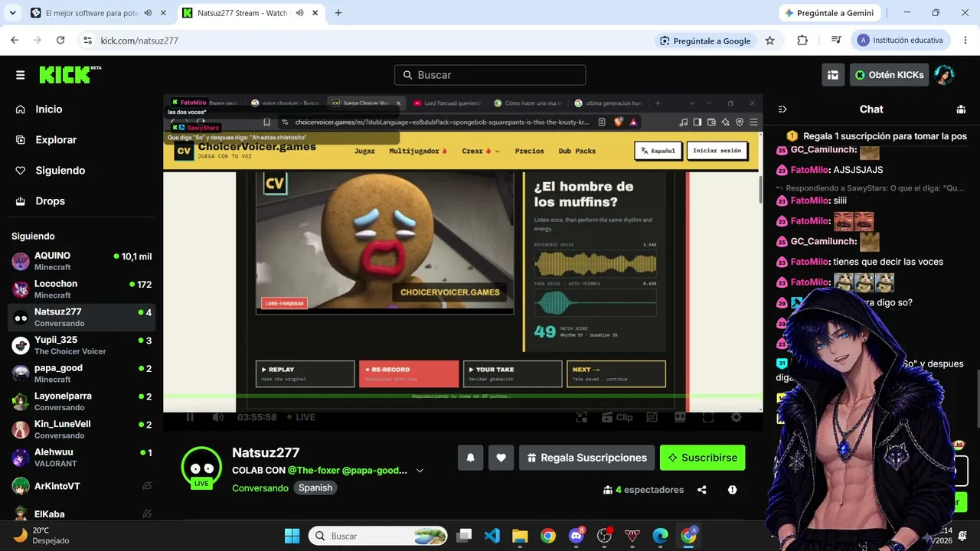980x551 pixels.
Task: Collapse the chat panel with the arrow icon
Action: 782,109
